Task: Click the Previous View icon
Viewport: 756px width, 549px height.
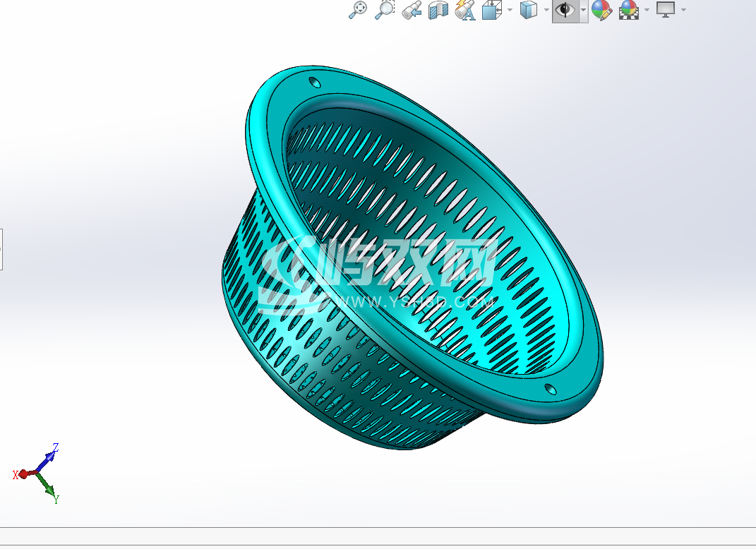Action: tap(412, 10)
